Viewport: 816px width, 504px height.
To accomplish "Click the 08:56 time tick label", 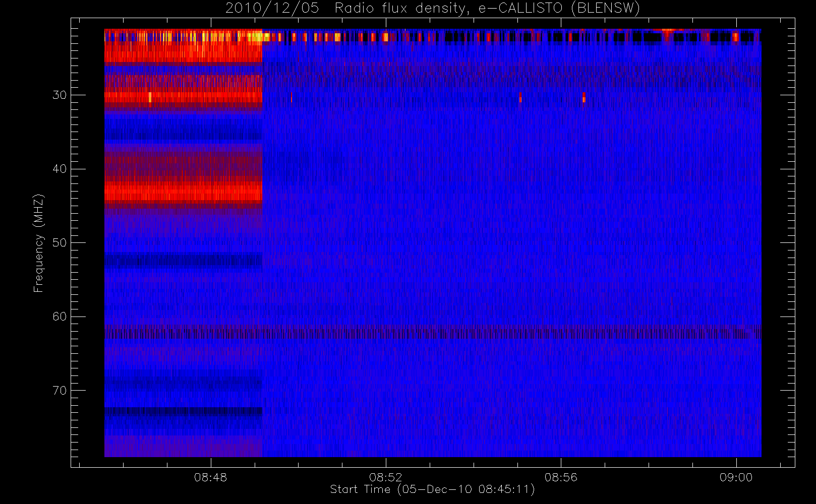I will click(561, 477).
